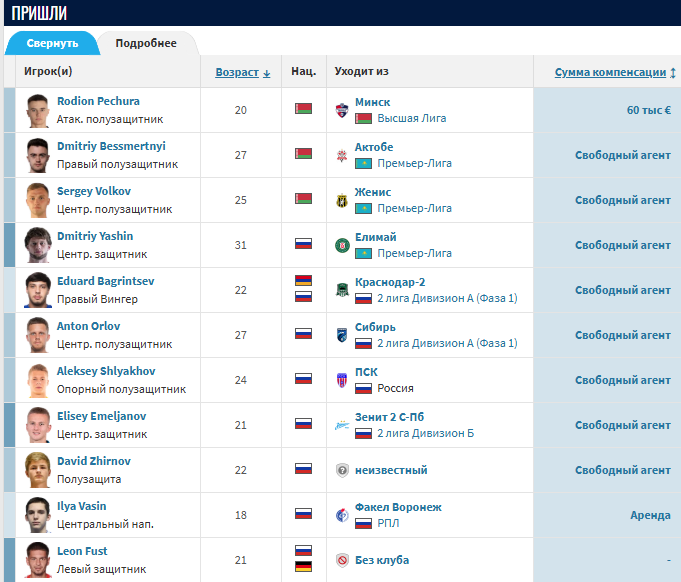Click Russian flag beside 2 лига Дивизион Б
The image size is (681, 582).
[364, 433]
